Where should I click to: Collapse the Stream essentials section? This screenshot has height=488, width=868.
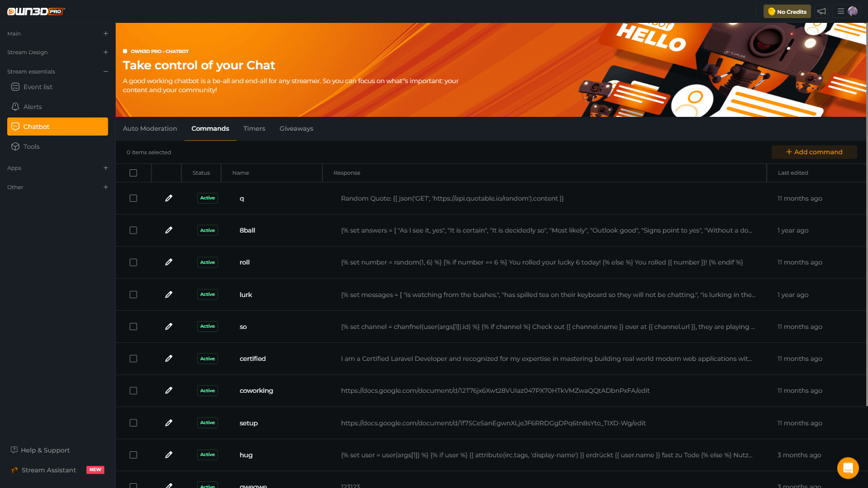(x=105, y=72)
